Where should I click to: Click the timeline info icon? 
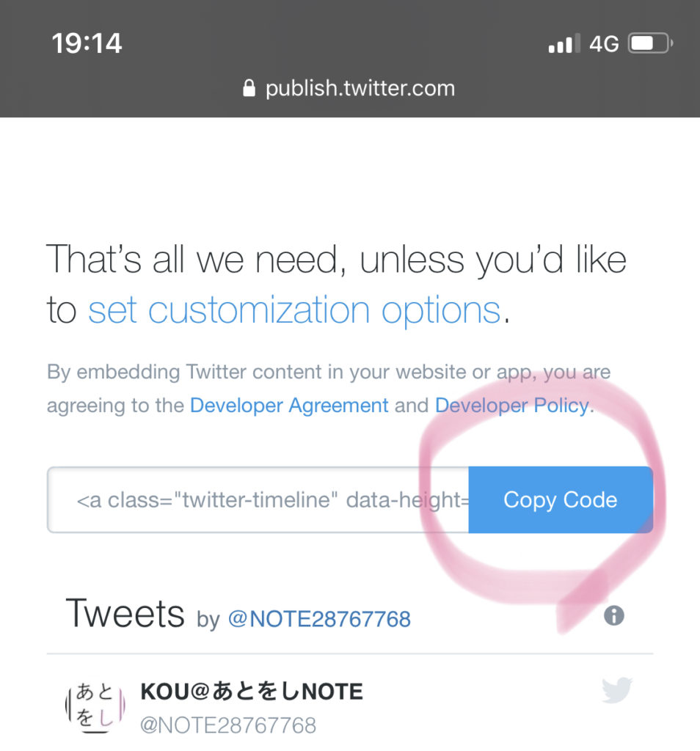point(613,616)
